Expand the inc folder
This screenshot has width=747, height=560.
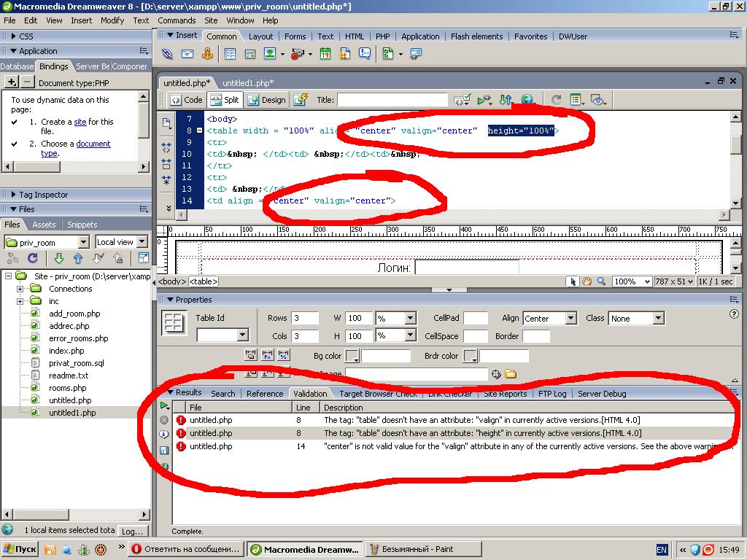point(20,301)
